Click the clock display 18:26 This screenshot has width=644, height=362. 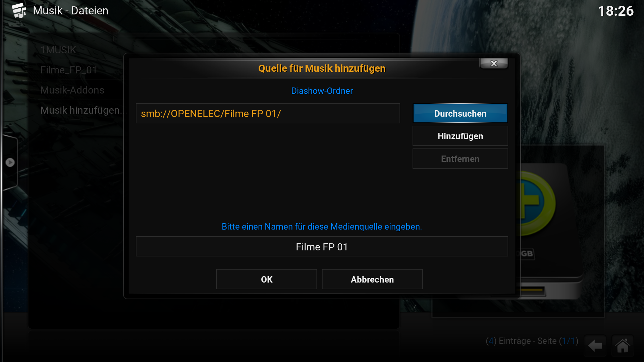616,11
